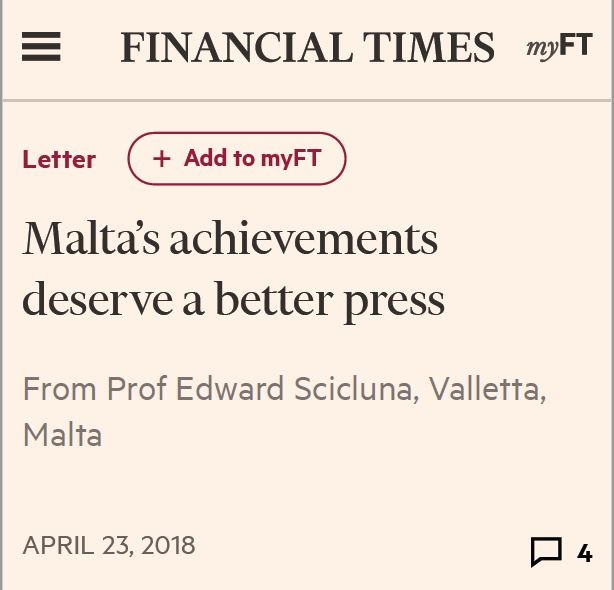The width and height of the screenshot is (614, 590).
Task: Click the myFT logo in header
Action: tap(559, 47)
